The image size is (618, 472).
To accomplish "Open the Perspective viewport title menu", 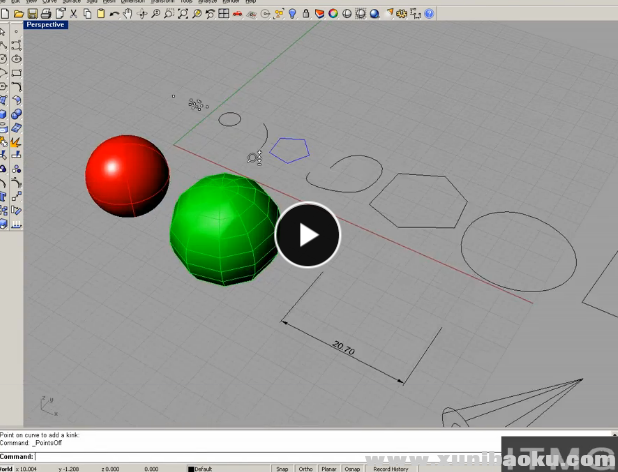I will point(46,24).
